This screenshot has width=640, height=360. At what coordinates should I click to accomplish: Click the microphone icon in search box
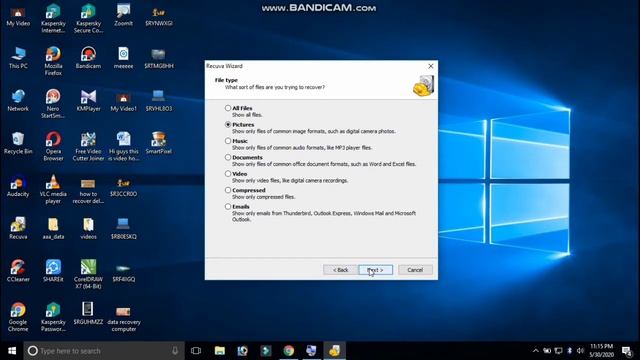click(175, 351)
